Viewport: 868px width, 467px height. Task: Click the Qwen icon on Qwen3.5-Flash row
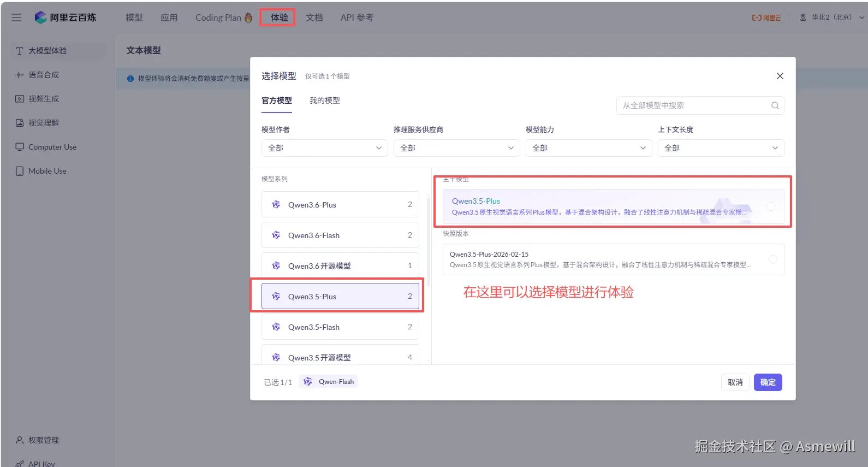click(276, 327)
